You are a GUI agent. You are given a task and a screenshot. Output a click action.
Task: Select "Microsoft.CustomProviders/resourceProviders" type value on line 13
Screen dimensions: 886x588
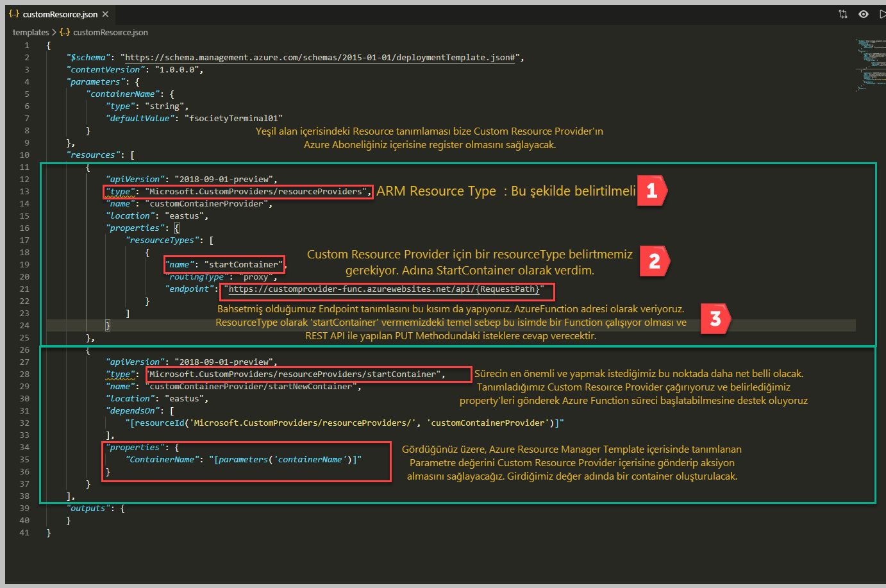tap(256, 191)
